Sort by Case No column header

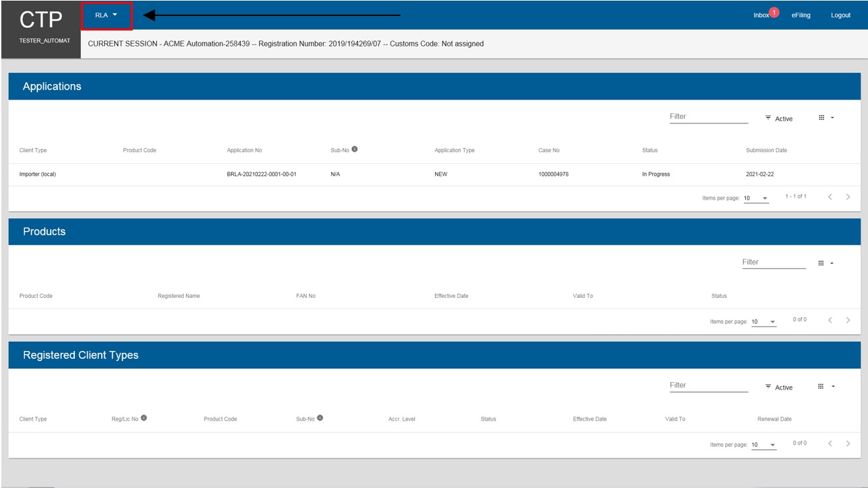tap(549, 151)
